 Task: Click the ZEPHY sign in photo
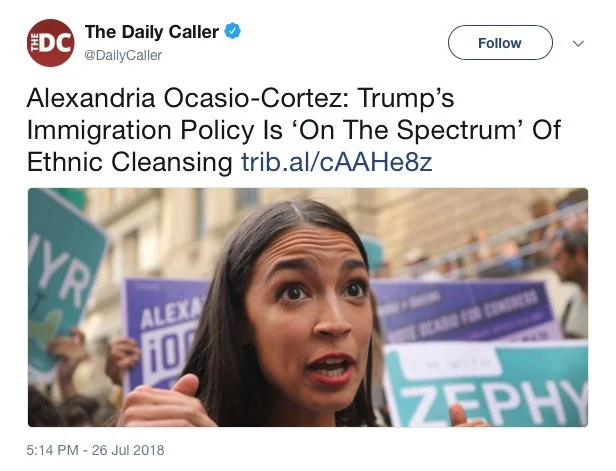click(486, 385)
